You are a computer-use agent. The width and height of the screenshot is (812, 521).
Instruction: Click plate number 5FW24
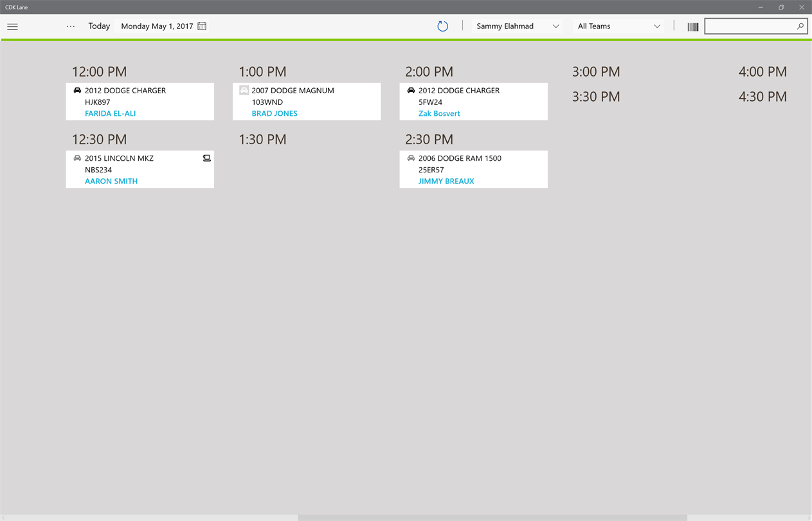coord(430,102)
